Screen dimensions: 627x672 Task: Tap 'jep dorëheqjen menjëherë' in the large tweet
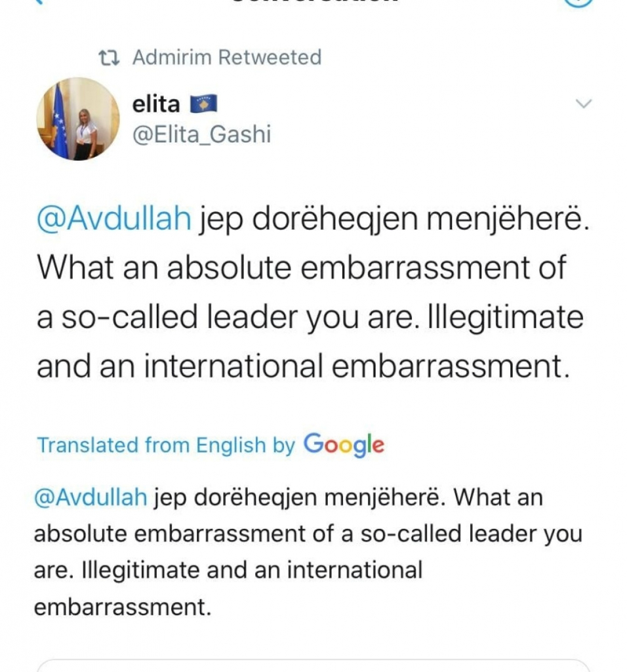[390, 220]
